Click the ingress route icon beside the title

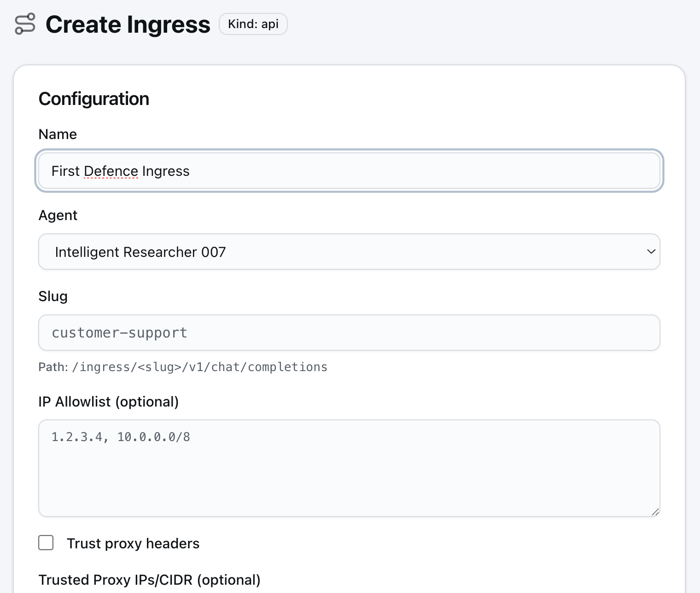pos(25,24)
